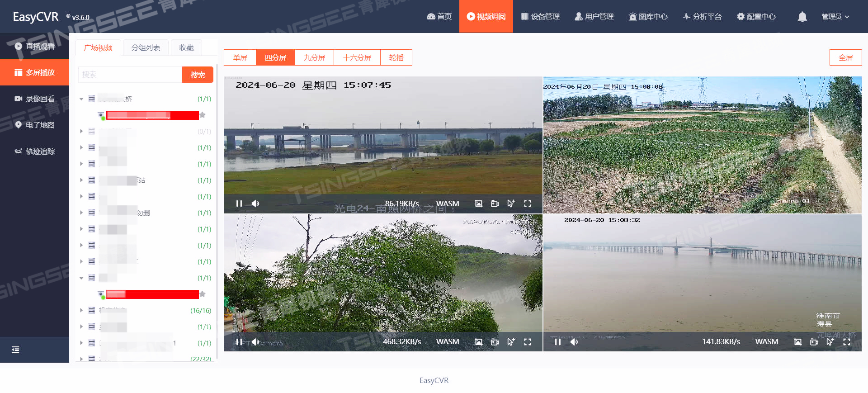
Task: Collapse the tree group ending in 桥
Action: click(81, 99)
